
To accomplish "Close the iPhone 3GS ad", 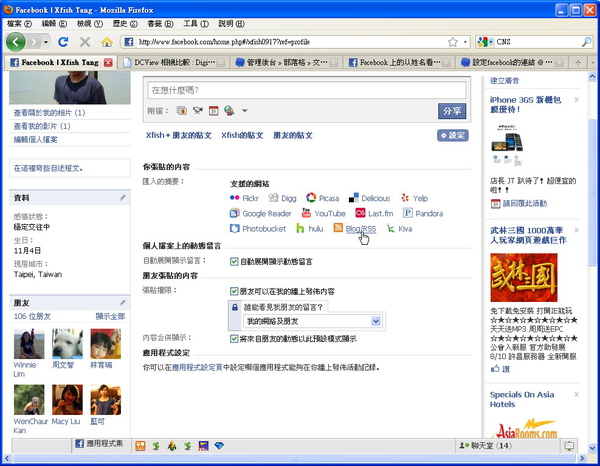I will tap(576, 100).
